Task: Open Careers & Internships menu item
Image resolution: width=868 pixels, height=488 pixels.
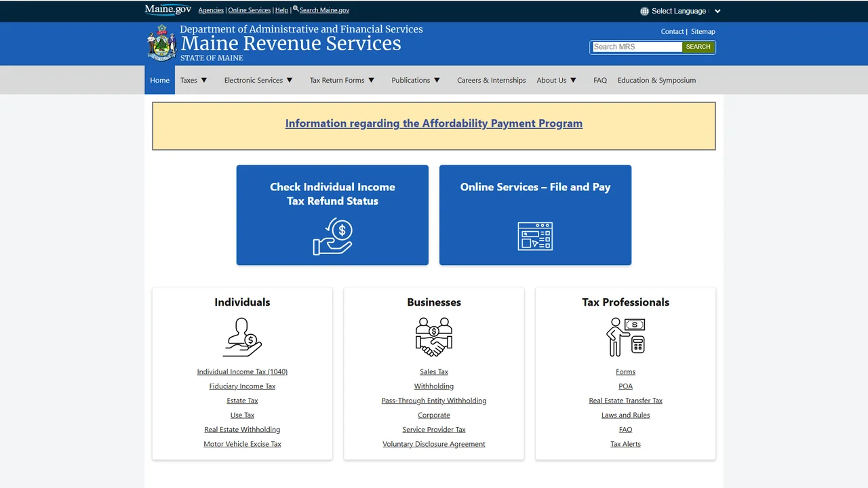Action: pos(491,80)
